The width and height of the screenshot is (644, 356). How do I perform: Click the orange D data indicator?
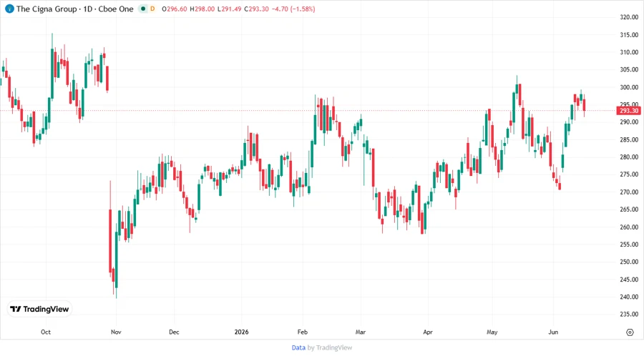tap(152, 9)
